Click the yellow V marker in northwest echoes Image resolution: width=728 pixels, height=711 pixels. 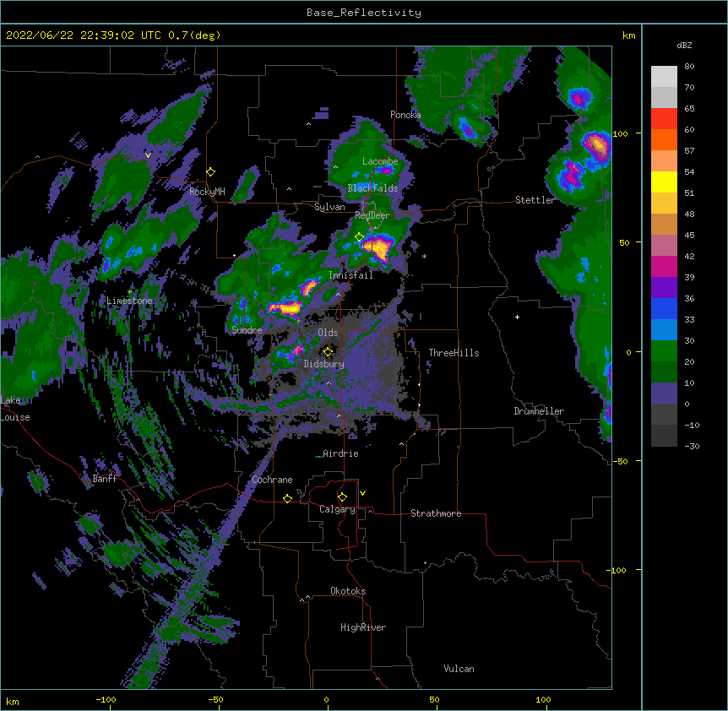[x=148, y=155]
